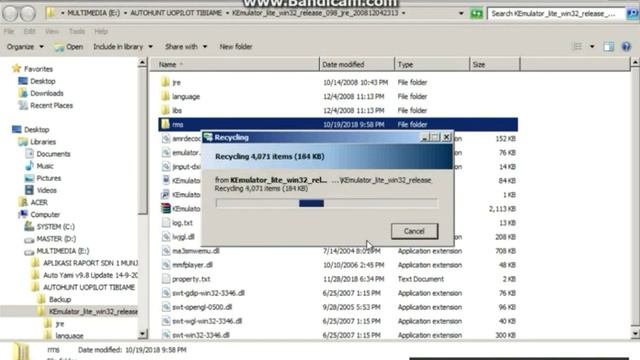Select the lwjgl.dll file icon

coord(166,237)
